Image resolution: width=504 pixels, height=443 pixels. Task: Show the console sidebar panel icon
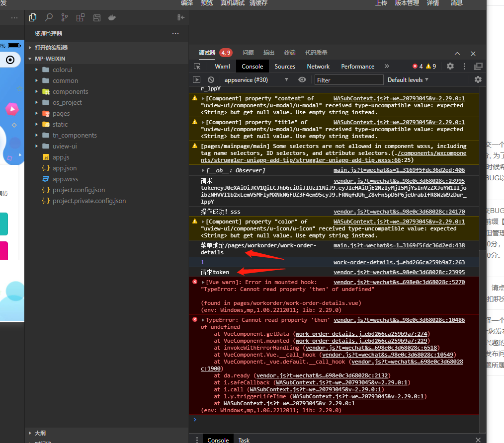click(x=196, y=79)
